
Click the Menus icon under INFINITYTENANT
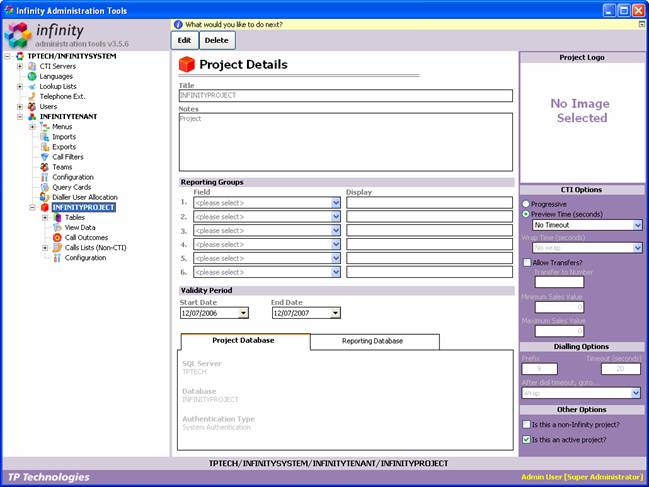coord(45,127)
